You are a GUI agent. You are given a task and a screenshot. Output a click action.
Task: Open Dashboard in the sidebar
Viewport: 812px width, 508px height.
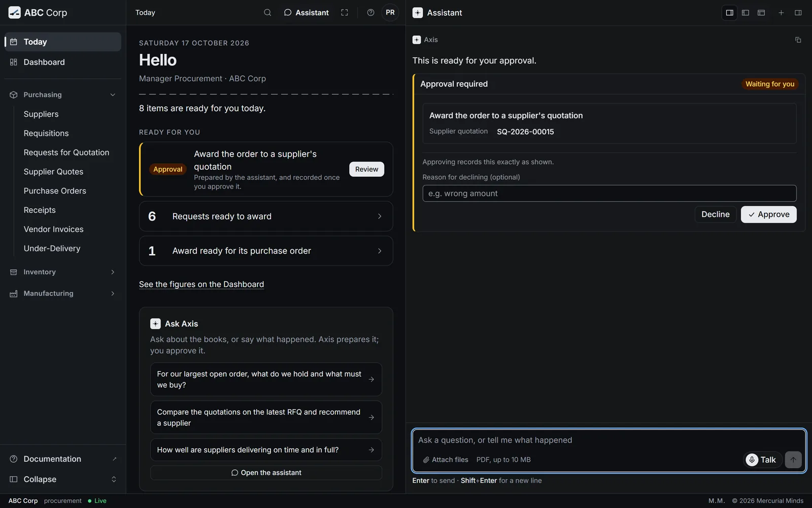[x=63, y=62]
